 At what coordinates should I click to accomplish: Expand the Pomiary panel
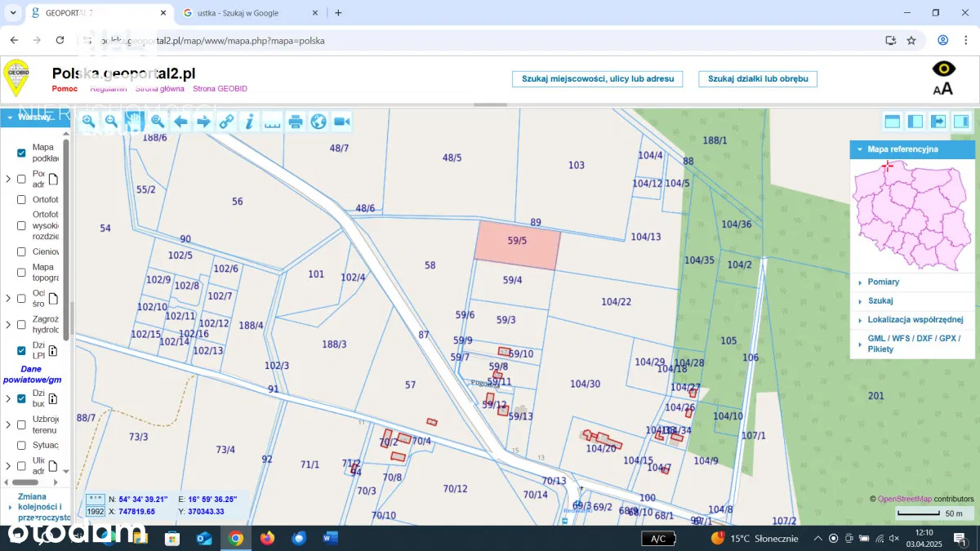click(884, 282)
